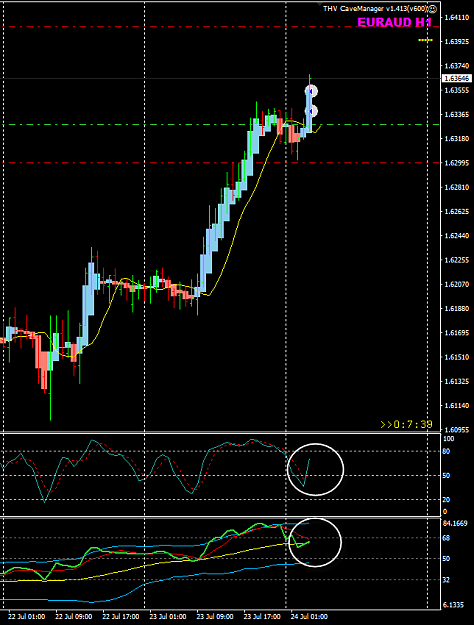Screen dimensions: 474x625
Task: Click the 1.62995 price scale label
Action: coord(457,163)
